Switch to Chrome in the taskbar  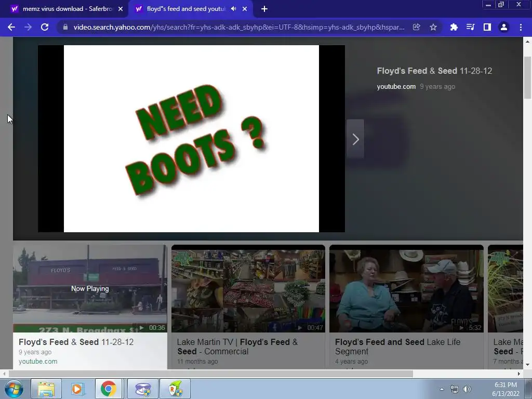108,389
